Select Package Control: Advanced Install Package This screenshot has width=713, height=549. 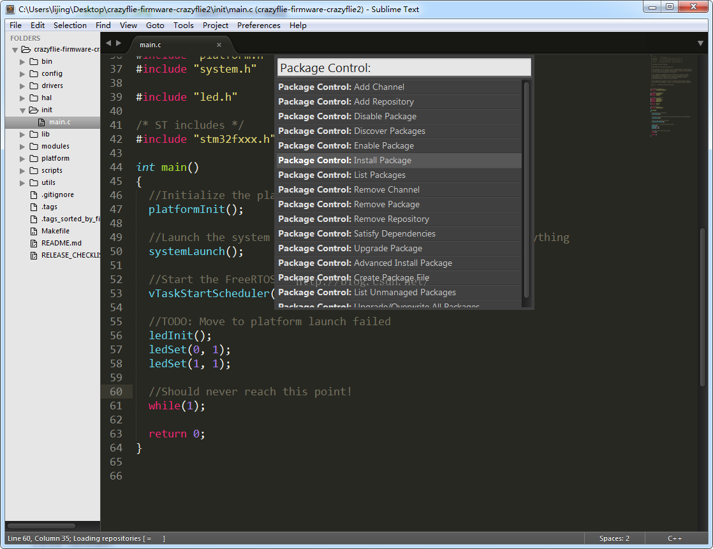[399, 263]
